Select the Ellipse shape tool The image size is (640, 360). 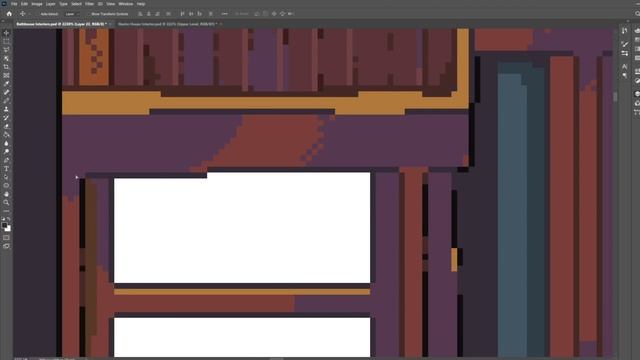[6, 186]
